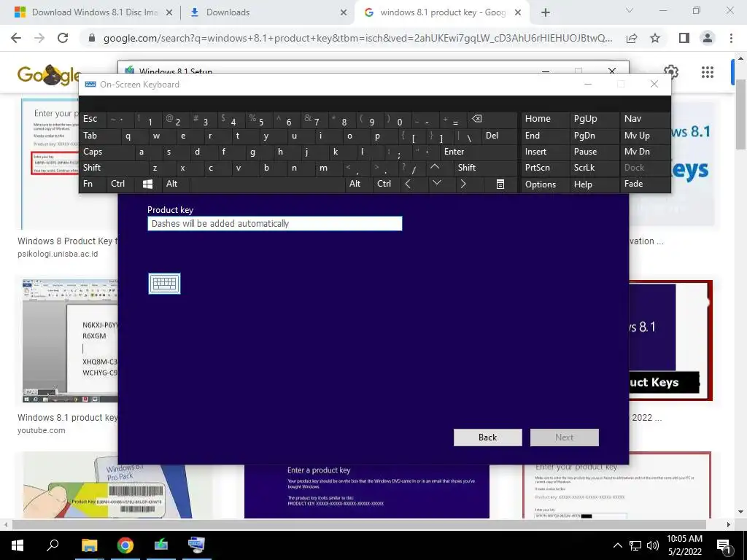Show hidden system tray icons
The height and width of the screenshot is (560, 747).
point(617,545)
